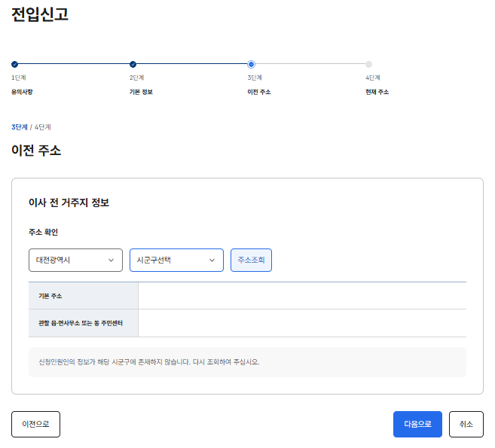
Task: Click the step 3 이전 주소 progress marker
Action: pyautogui.click(x=251, y=64)
